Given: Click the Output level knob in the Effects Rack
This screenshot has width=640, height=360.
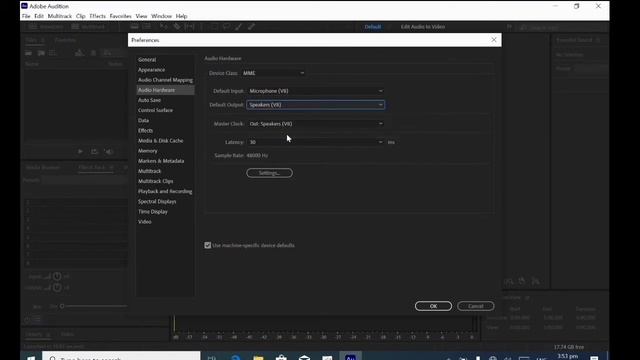Looking at the screenshot, I should tap(57, 287).
